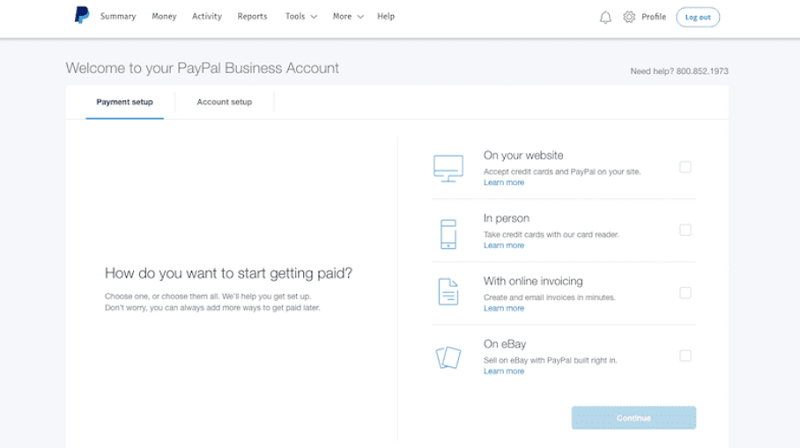Click Learn more under On your website
This screenshot has width=800, height=448.
click(x=504, y=183)
